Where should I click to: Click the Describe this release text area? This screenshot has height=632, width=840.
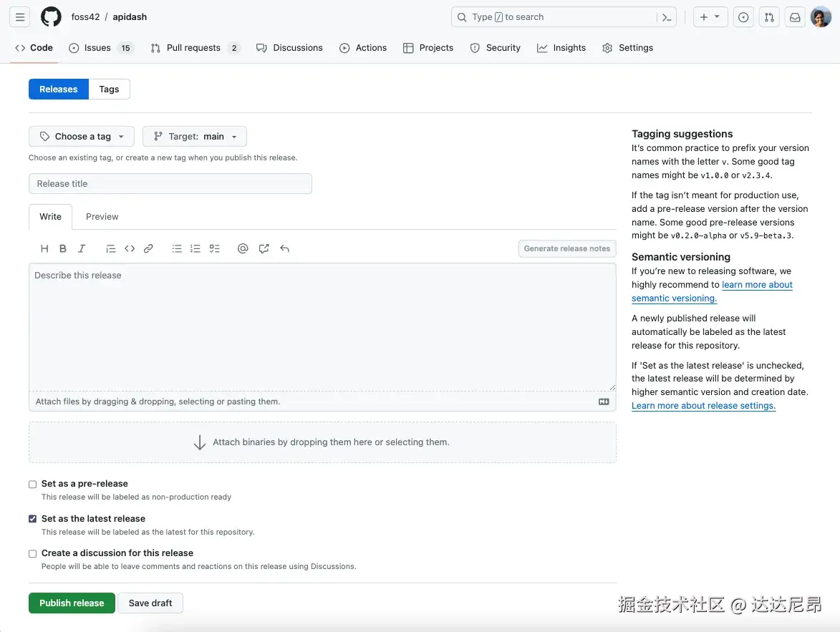pyautogui.click(x=322, y=326)
